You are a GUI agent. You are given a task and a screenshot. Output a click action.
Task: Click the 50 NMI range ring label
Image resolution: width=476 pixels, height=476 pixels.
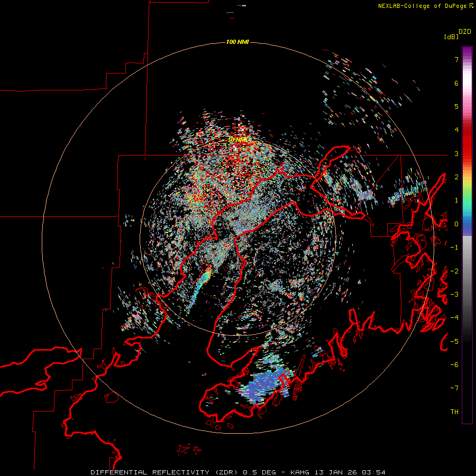click(x=237, y=140)
